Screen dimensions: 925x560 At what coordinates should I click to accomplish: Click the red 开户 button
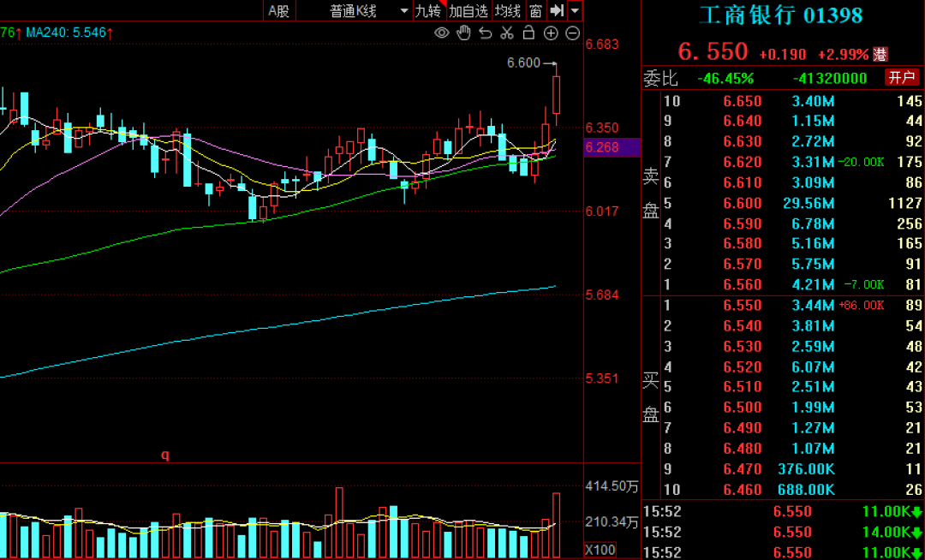click(901, 78)
